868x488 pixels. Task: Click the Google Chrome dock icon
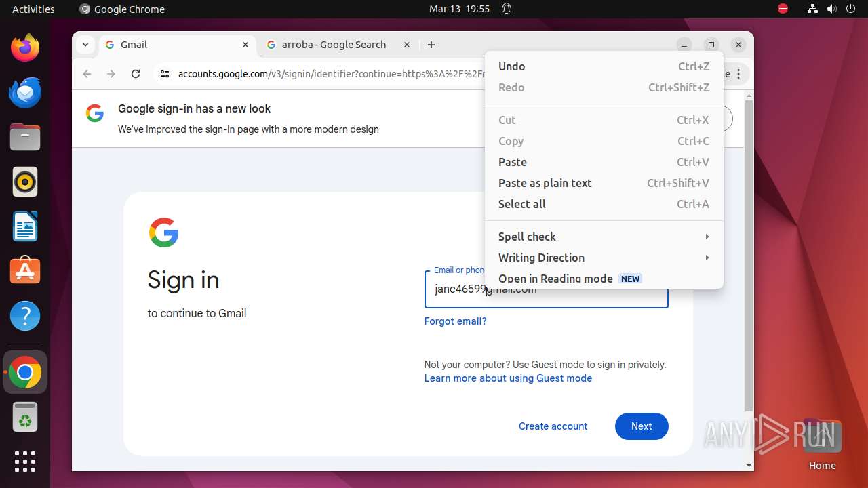(x=25, y=372)
